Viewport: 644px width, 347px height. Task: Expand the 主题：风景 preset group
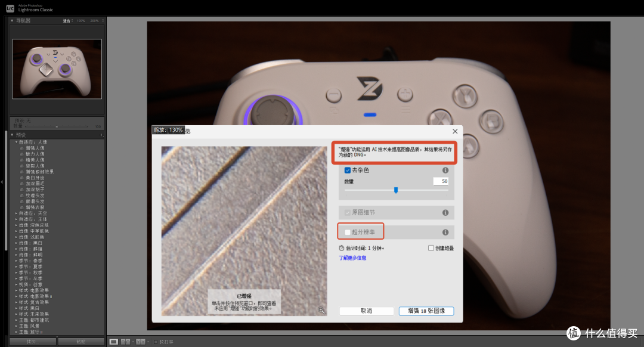[x=17, y=326]
